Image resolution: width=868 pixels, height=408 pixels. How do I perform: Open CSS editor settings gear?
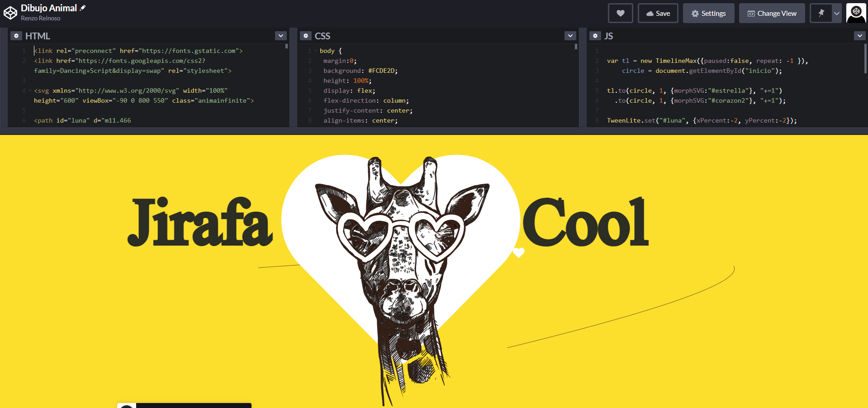[x=306, y=36]
